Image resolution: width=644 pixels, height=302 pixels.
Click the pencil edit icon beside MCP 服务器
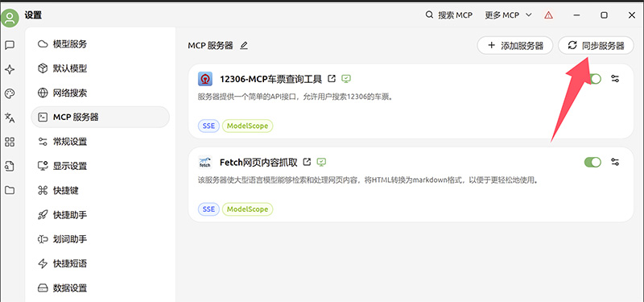click(244, 46)
